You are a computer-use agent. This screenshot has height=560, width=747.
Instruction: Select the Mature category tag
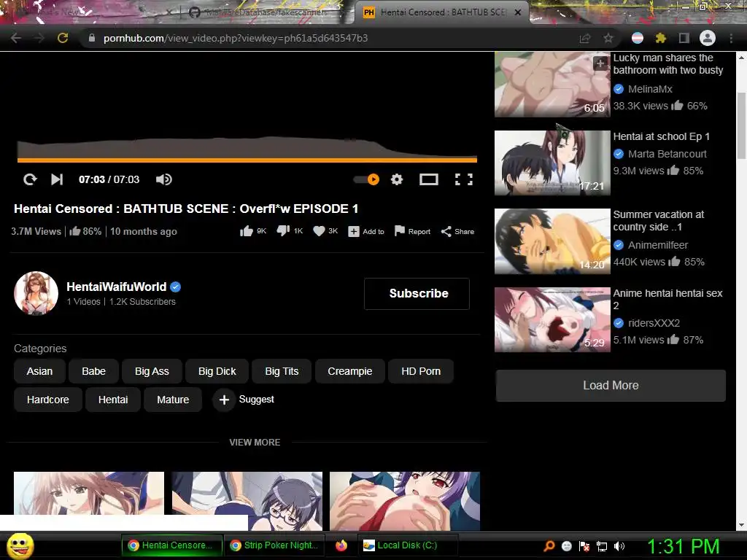[x=173, y=400]
